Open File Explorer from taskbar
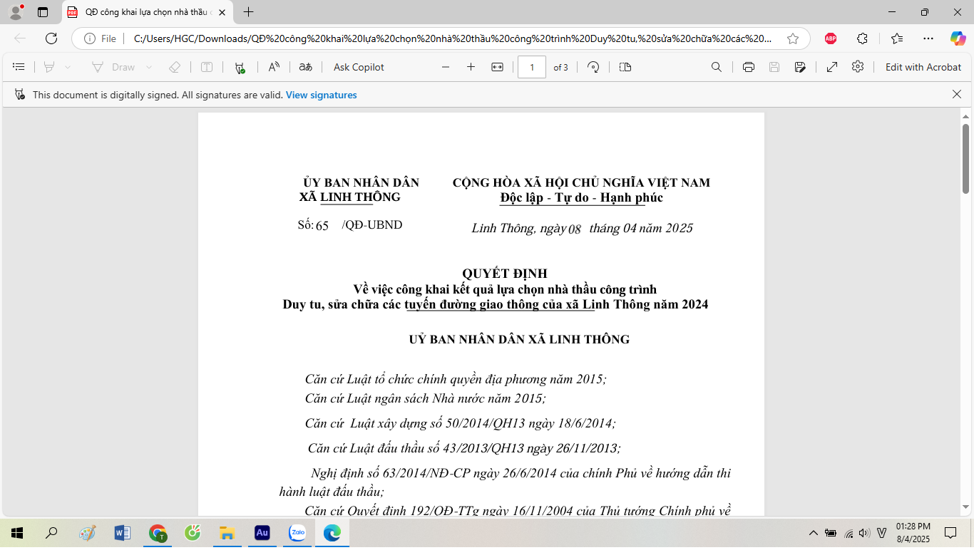 227,533
